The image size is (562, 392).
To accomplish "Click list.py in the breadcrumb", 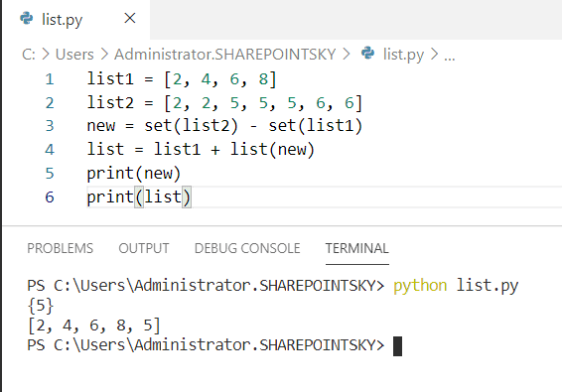I will (x=403, y=55).
